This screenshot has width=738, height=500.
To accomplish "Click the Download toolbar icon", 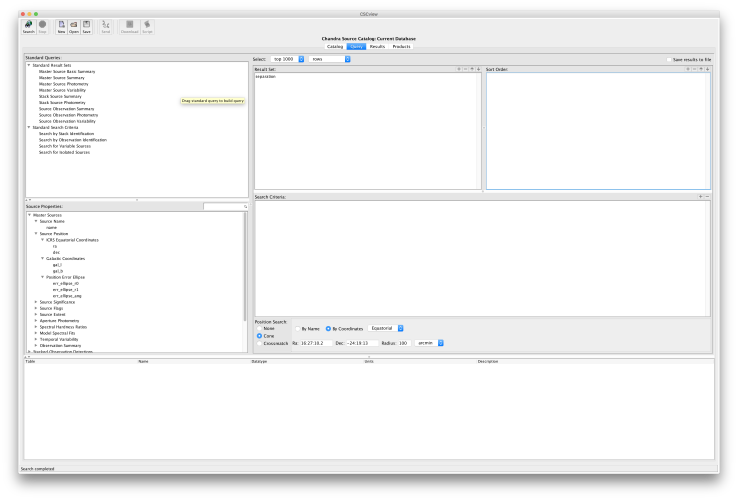I will coord(130,26).
